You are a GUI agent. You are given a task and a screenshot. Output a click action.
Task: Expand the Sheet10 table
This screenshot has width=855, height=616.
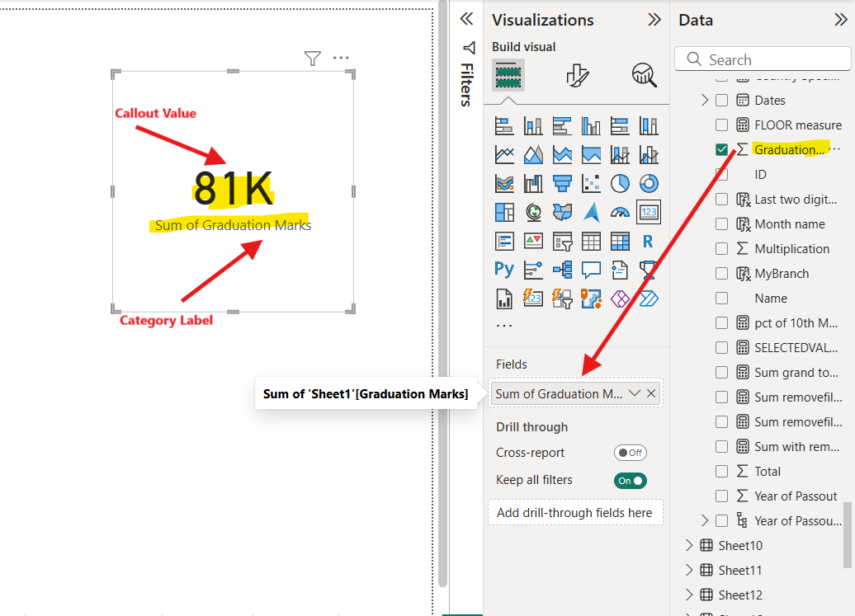[689, 545]
